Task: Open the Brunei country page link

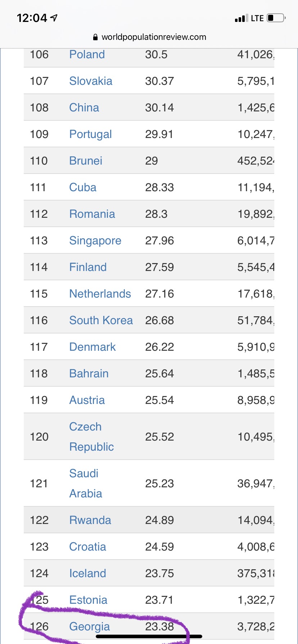Action: pyautogui.click(x=86, y=161)
